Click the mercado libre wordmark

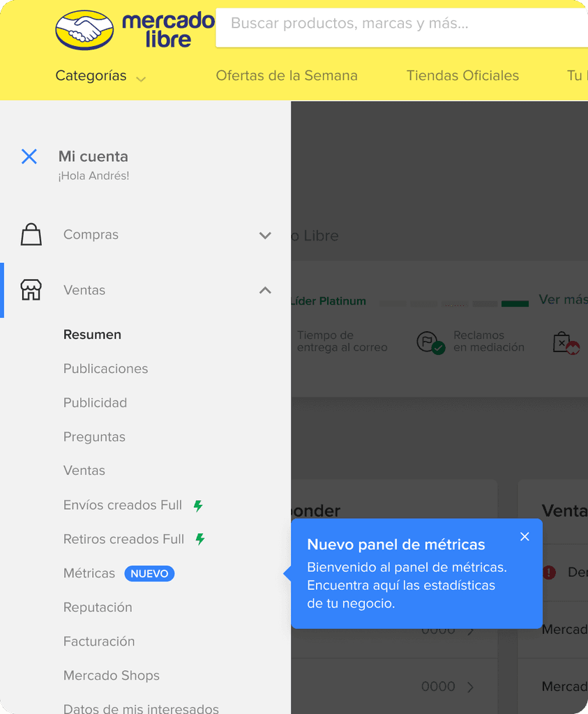[168, 30]
